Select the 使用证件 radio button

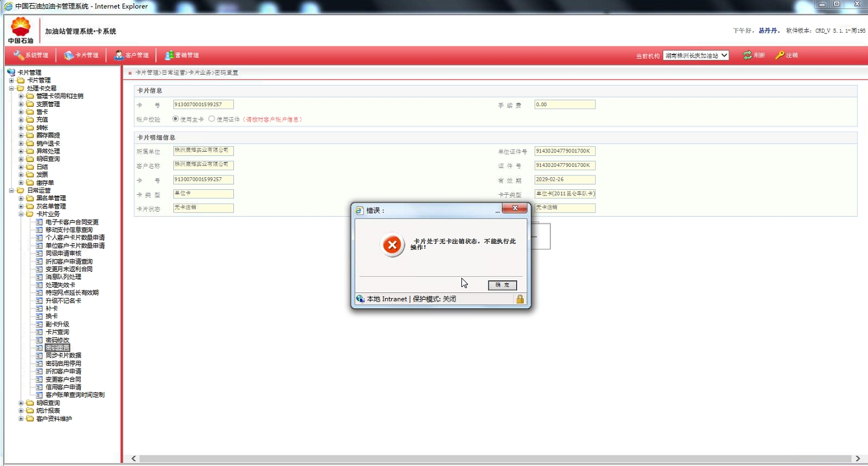click(x=212, y=119)
